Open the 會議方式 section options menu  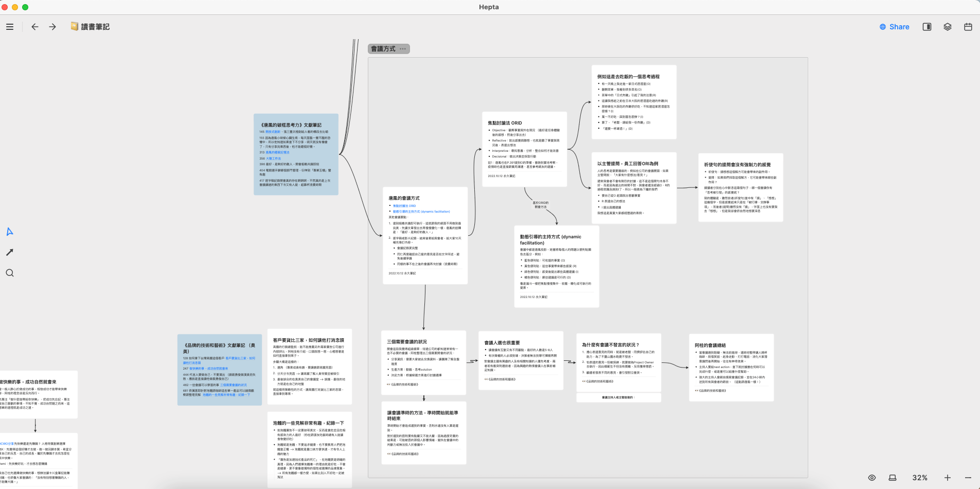click(403, 49)
